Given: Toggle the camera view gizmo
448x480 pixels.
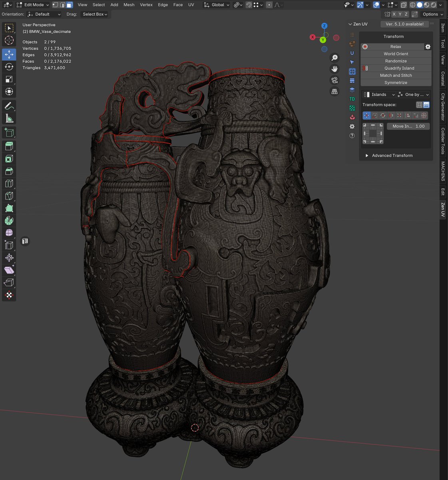Looking at the screenshot, I should pyautogui.click(x=335, y=80).
